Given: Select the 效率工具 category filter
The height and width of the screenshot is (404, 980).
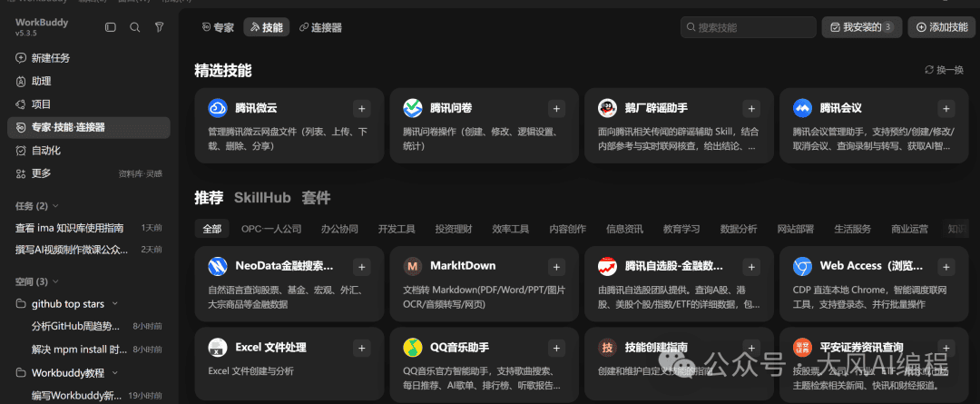Looking at the screenshot, I should (x=511, y=229).
